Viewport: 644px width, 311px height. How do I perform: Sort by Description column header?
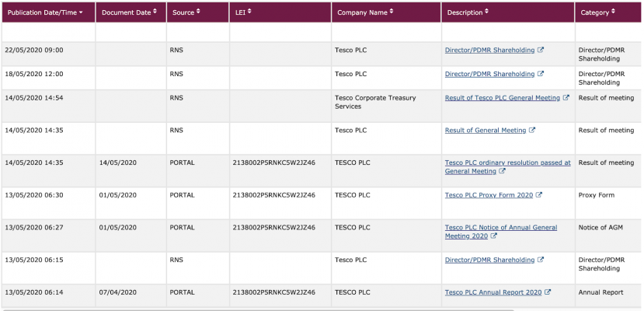click(x=468, y=12)
